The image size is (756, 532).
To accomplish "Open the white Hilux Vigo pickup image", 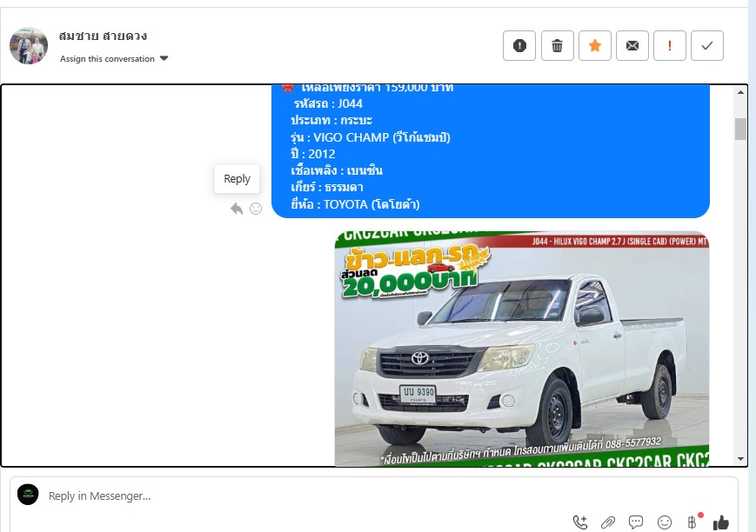I will [x=522, y=349].
